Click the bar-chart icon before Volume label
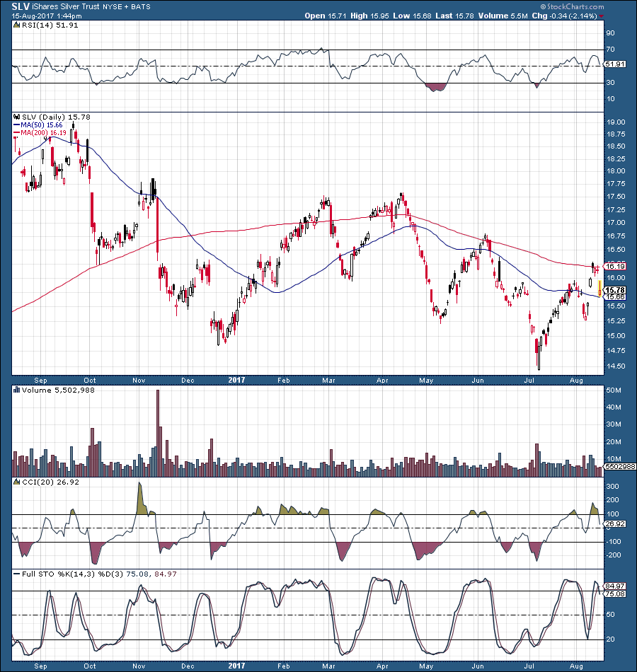 tap(17, 390)
